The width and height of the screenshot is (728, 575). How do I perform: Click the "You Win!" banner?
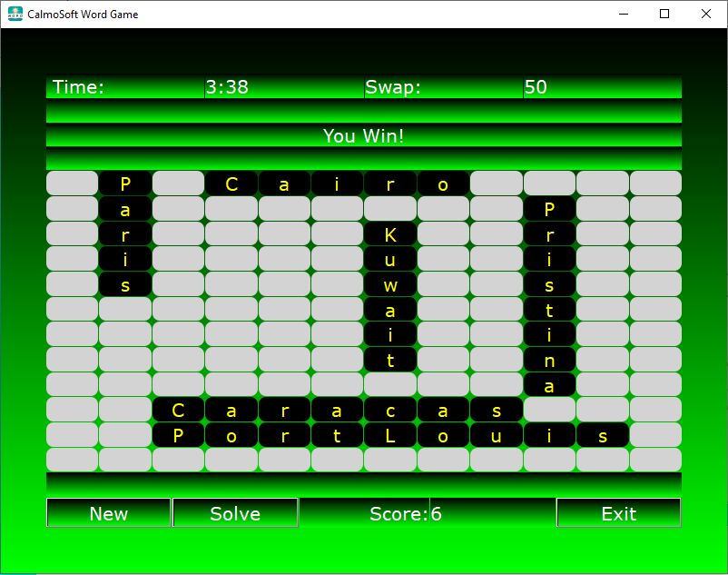(364, 136)
